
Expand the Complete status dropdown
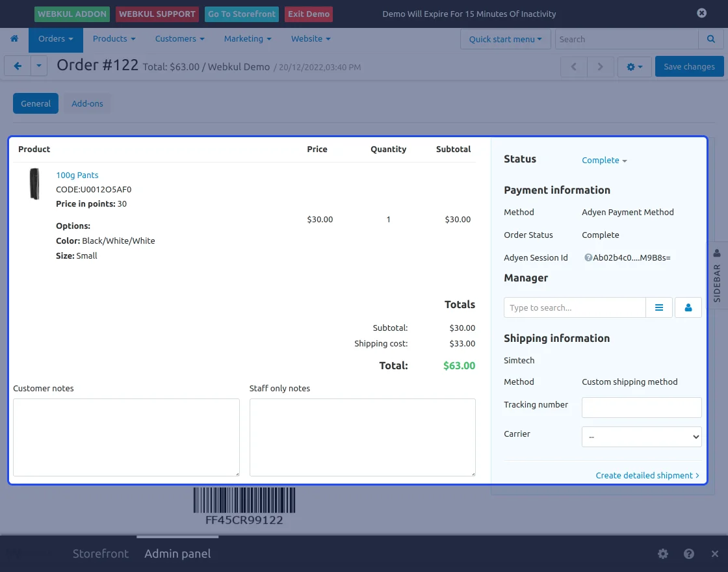604,161
